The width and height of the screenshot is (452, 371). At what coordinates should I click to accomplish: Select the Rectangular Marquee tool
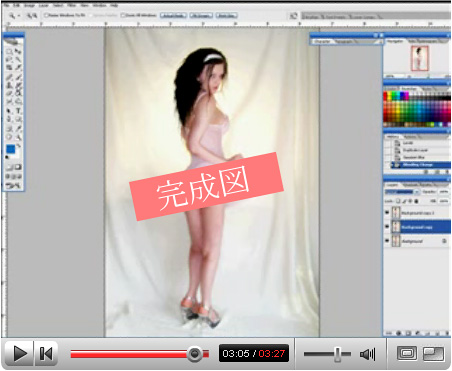9,51
